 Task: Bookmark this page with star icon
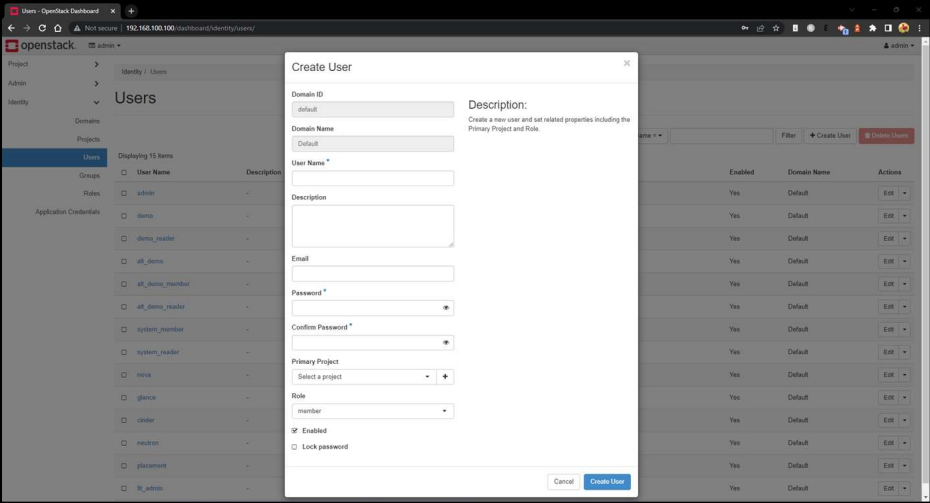776,28
